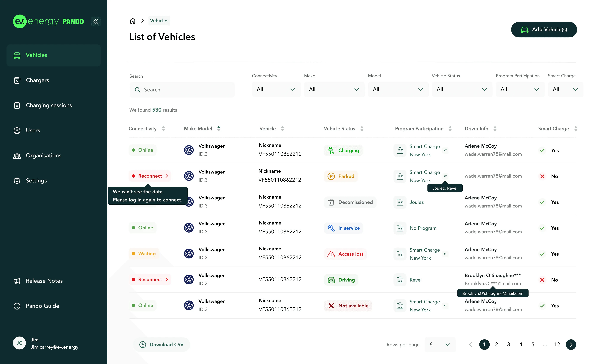Click the Parked status P icon

(331, 176)
